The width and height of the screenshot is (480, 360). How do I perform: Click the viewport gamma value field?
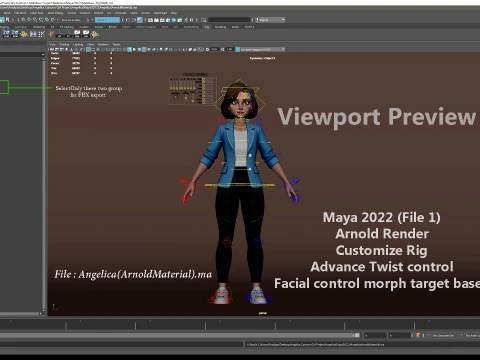point(230,49)
